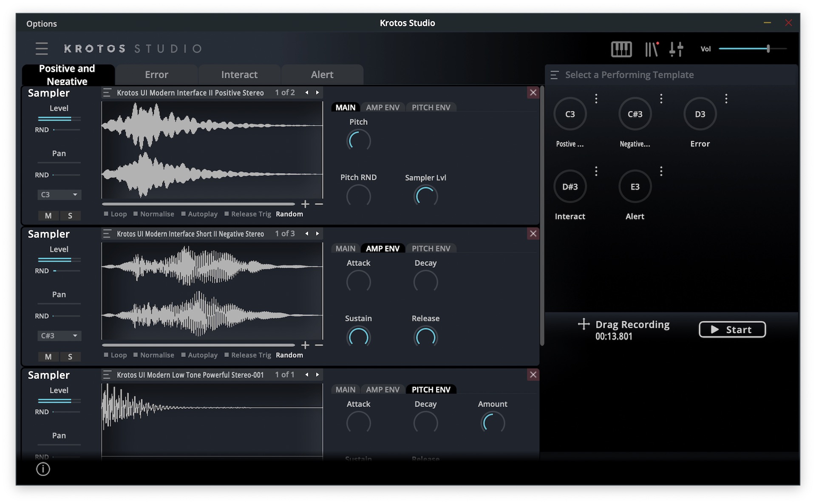Image resolution: width=816 pixels, height=504 pixels.
Task: Open three-dot menu for C3 pad
Action: 596,99
